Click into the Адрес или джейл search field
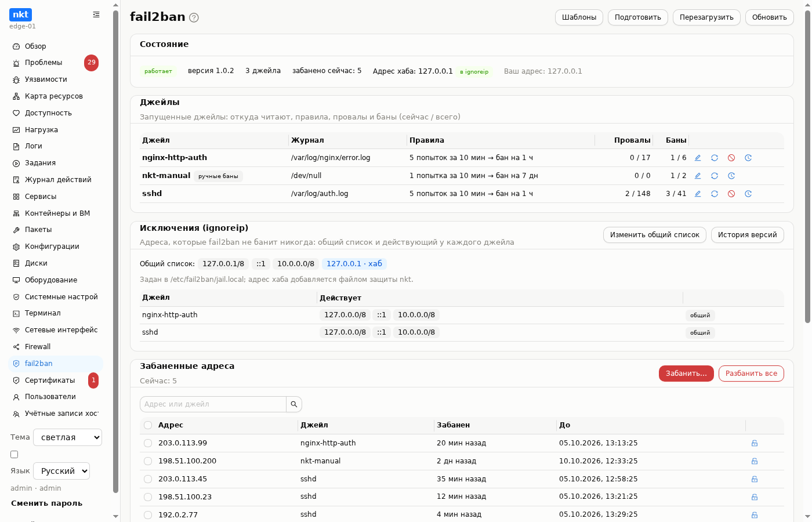This screenshot has width=812, height=522. [x=213, y=404]
